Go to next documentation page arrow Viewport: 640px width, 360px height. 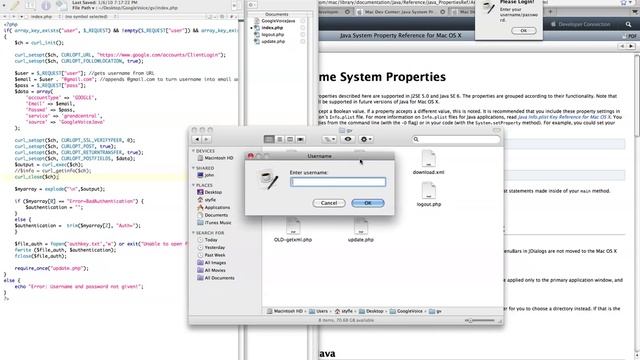(631, 46)
